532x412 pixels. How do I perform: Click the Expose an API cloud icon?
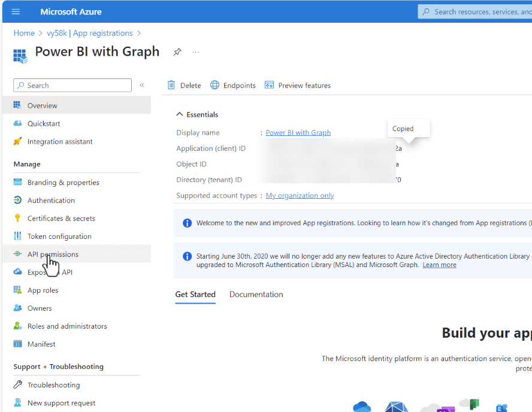(x=17, y=272)
